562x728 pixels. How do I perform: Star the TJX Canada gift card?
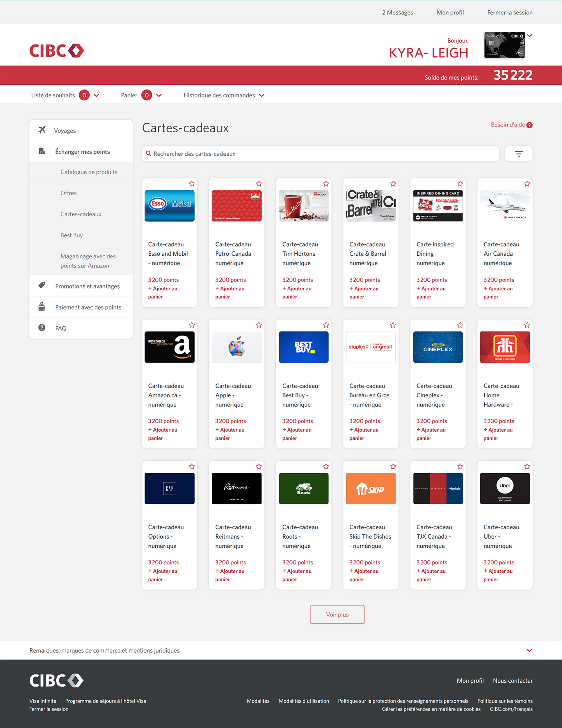coord(460,466)
